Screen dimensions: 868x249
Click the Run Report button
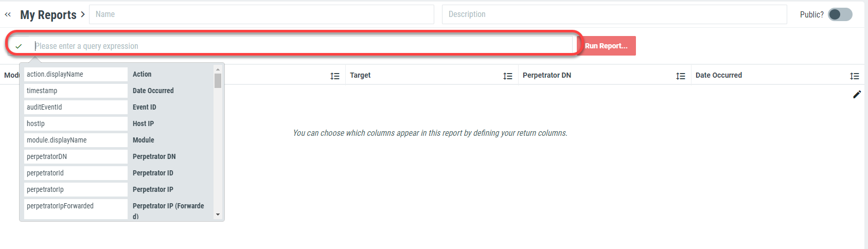606,46
